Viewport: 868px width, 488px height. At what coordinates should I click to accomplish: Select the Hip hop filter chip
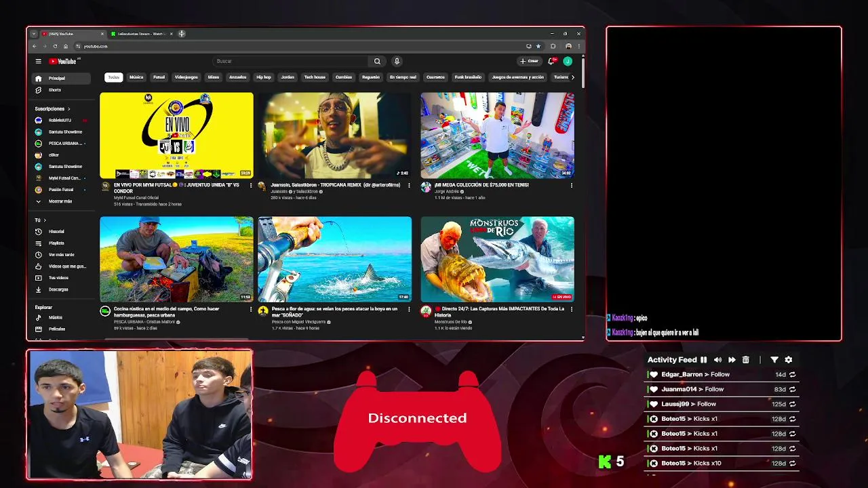pos(264,77)
